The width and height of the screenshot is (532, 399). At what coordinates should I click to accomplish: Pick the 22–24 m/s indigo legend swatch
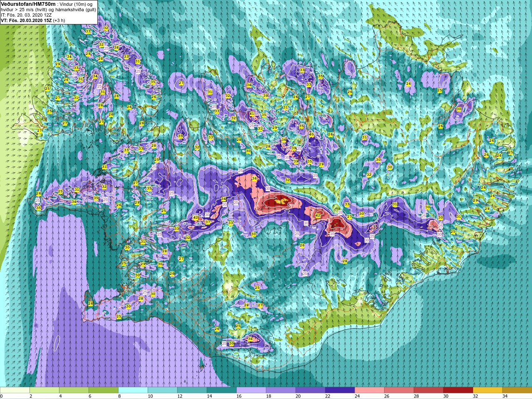coord(340,390)
